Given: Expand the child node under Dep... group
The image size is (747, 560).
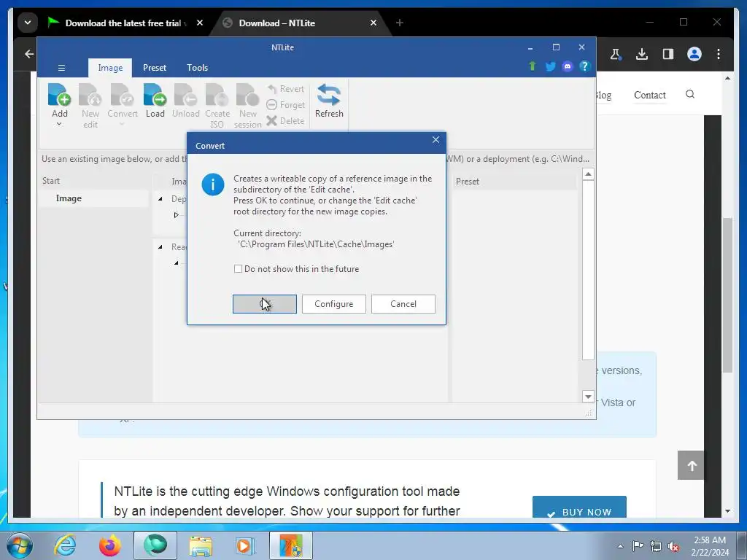Looking at the screenshot, I should [177, 215].
